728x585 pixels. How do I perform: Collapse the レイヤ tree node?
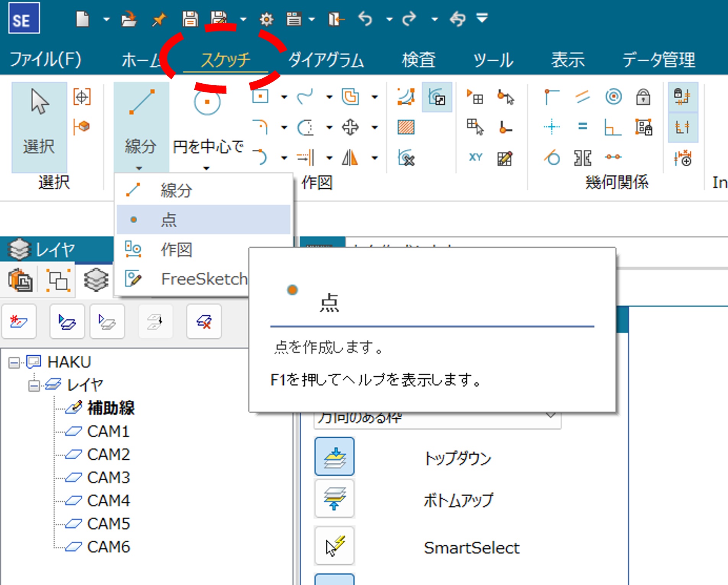[34, 386]
